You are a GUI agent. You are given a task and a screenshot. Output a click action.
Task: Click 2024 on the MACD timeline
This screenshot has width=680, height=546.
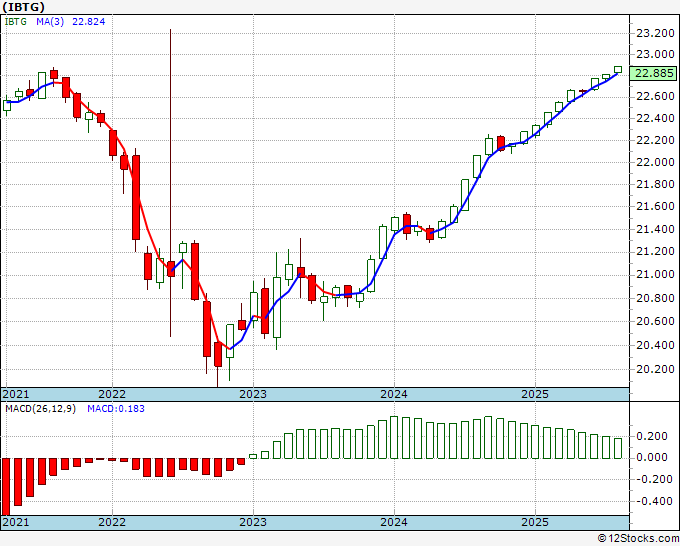click(394, 522)
